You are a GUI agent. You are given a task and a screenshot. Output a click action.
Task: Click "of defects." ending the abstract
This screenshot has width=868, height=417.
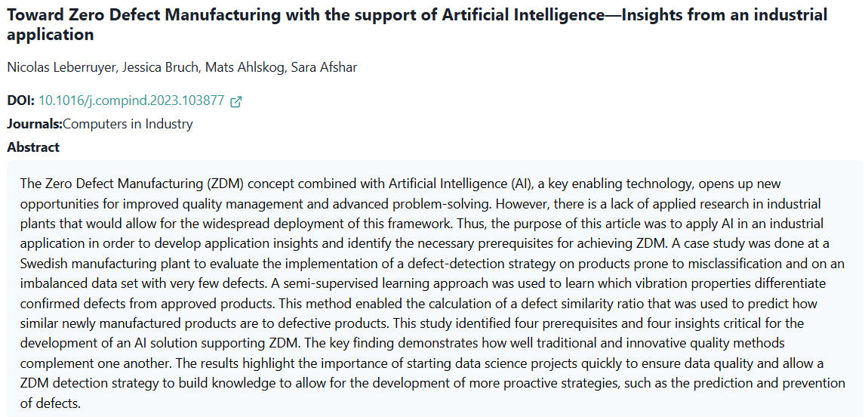point(51,403)
